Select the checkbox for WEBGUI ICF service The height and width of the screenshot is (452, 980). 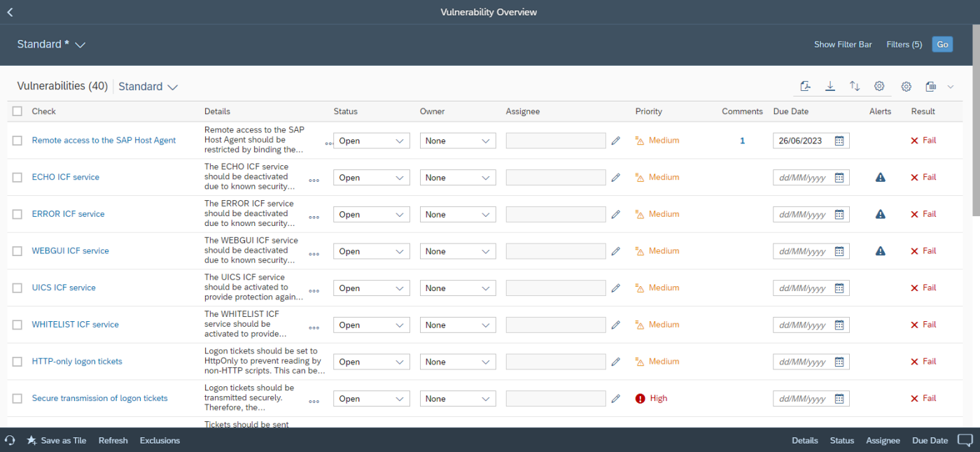17,250
